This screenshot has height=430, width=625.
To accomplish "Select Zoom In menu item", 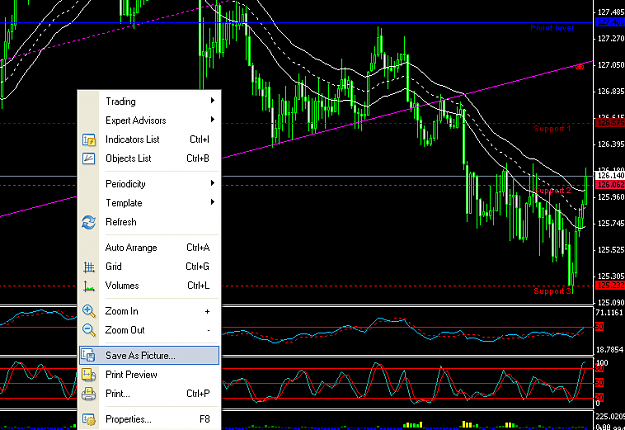I will click(x=149, y=311).
